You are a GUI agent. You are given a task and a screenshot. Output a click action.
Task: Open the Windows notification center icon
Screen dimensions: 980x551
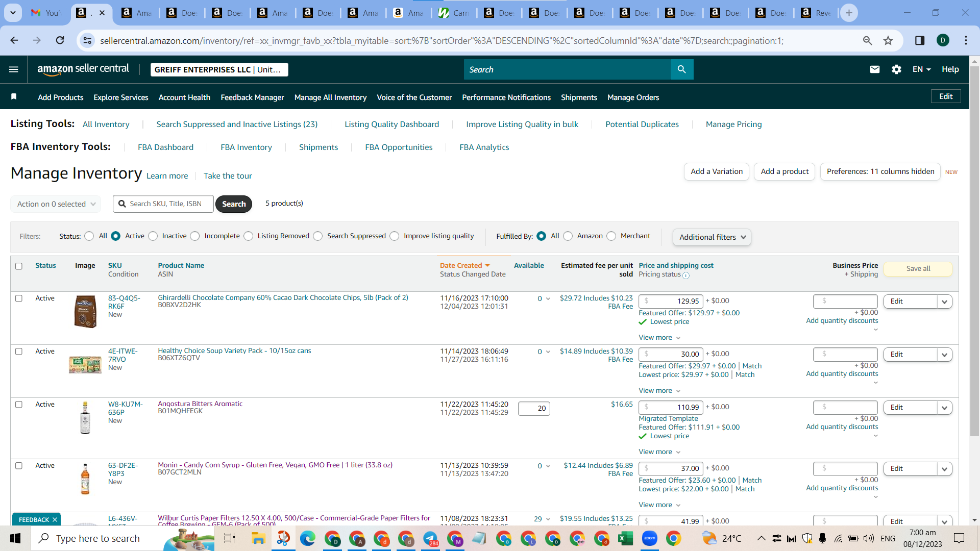pos(959,538)
